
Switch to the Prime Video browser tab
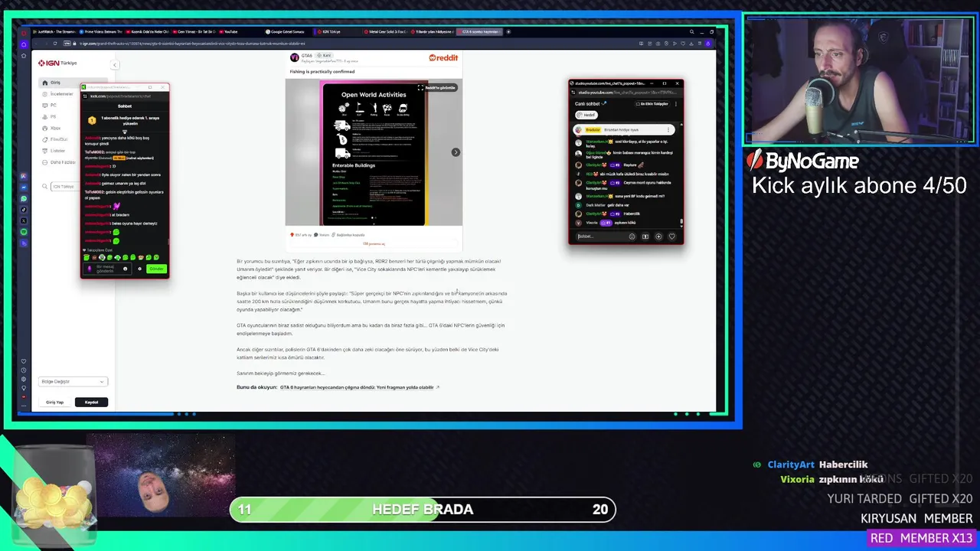[x=100, y=32]
